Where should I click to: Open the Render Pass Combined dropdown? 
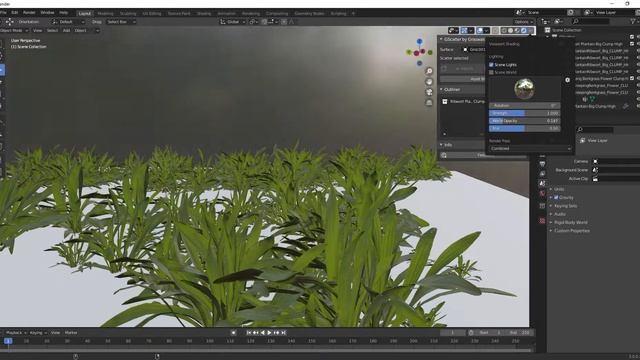530,149
